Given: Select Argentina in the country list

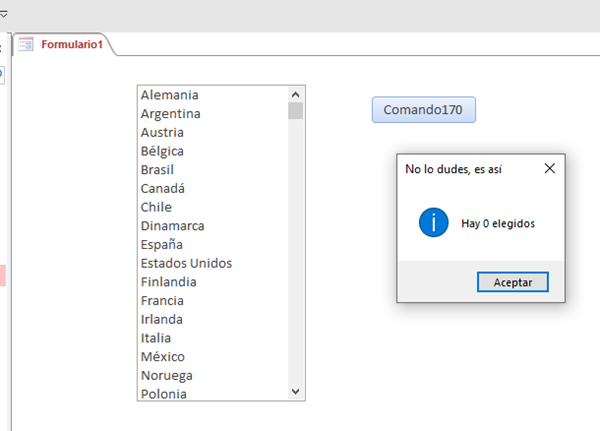Looking at the screenshot, I should [212, 114].
